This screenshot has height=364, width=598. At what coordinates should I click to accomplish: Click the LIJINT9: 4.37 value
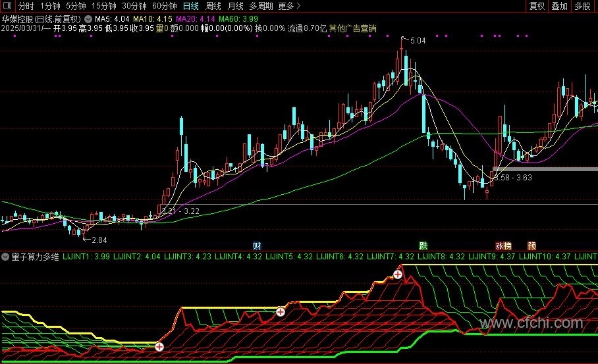pos(492,257)
